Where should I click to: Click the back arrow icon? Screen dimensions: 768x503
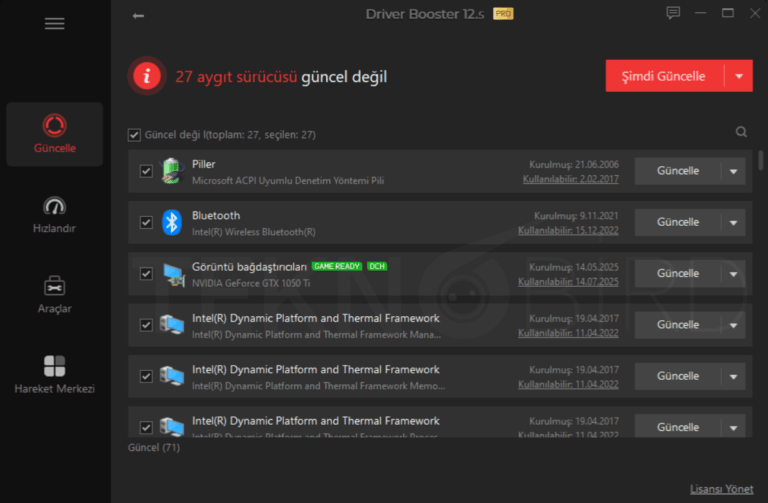(138, 15)
